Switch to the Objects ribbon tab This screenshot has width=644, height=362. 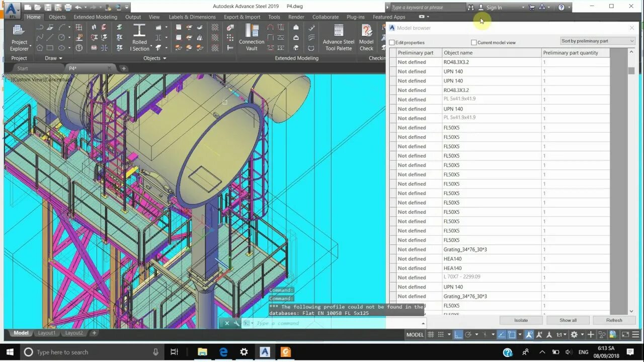click(57, 17)
